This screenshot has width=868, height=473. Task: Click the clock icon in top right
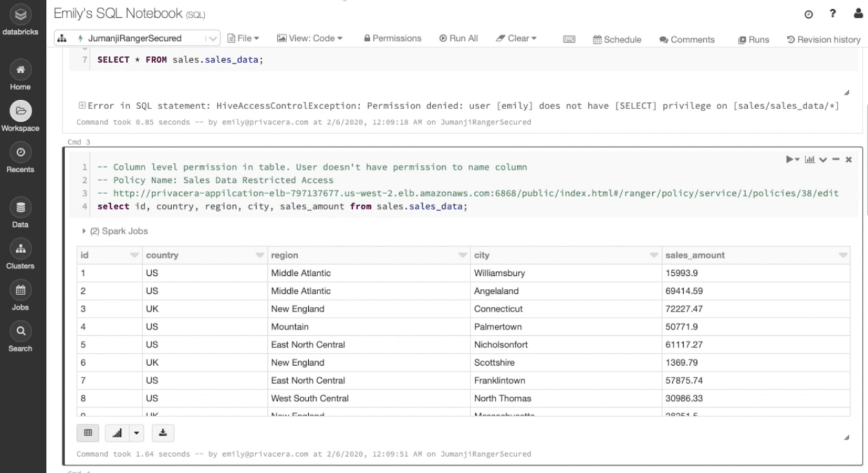tap(808, 14)
